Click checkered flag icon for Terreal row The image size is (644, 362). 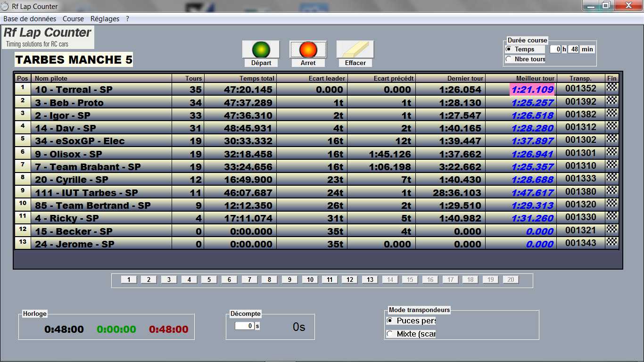611,87
